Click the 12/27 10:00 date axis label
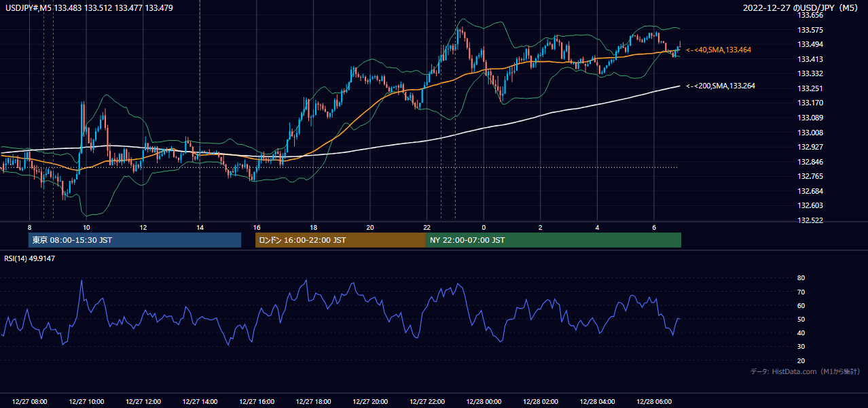 coord(86,402)
